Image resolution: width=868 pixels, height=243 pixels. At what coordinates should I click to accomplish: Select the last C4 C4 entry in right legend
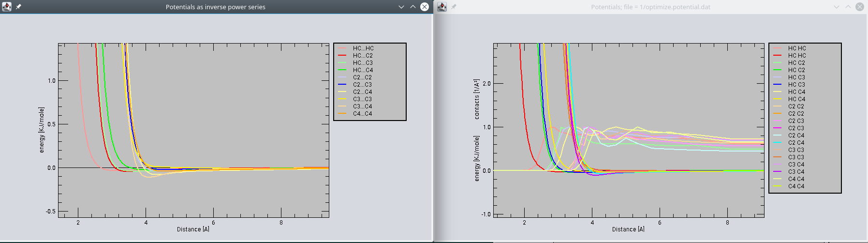click(796, 186)
